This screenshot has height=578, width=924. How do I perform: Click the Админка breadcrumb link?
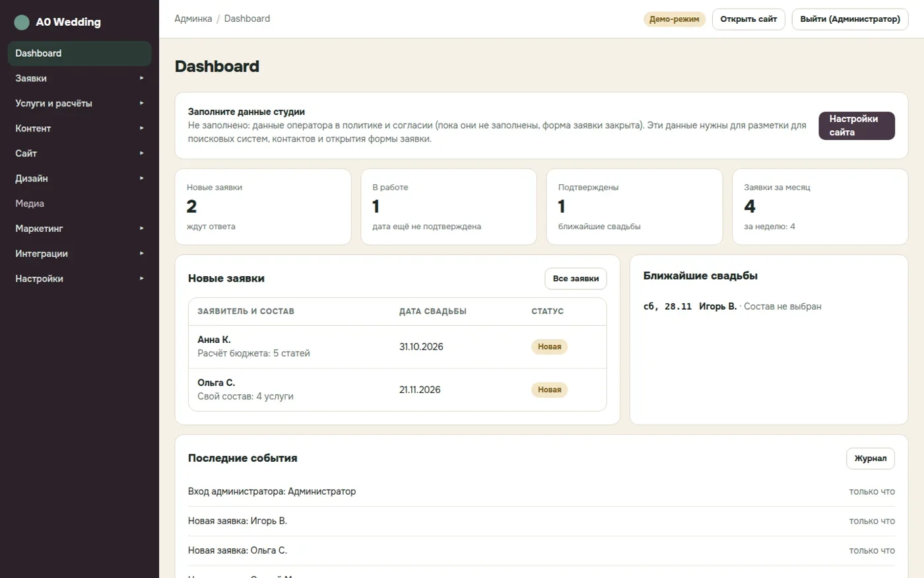coord(193,18)
